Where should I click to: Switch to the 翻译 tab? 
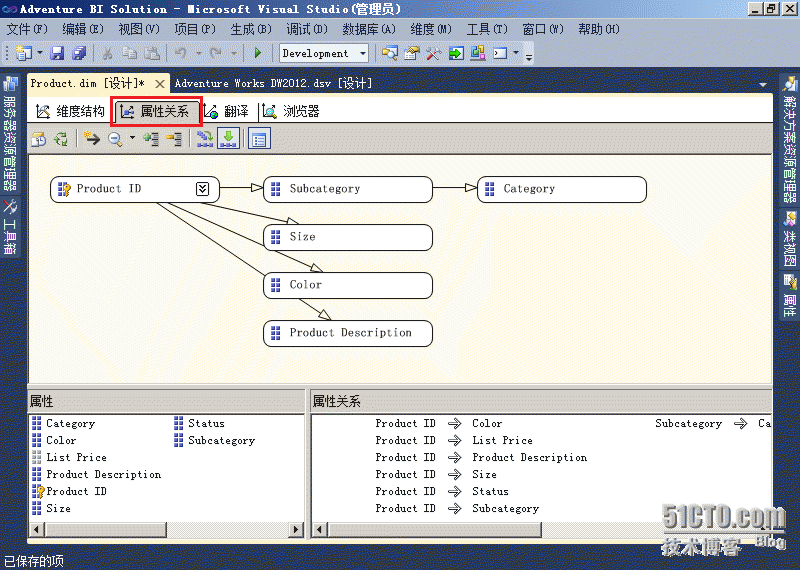coord(227,111)
